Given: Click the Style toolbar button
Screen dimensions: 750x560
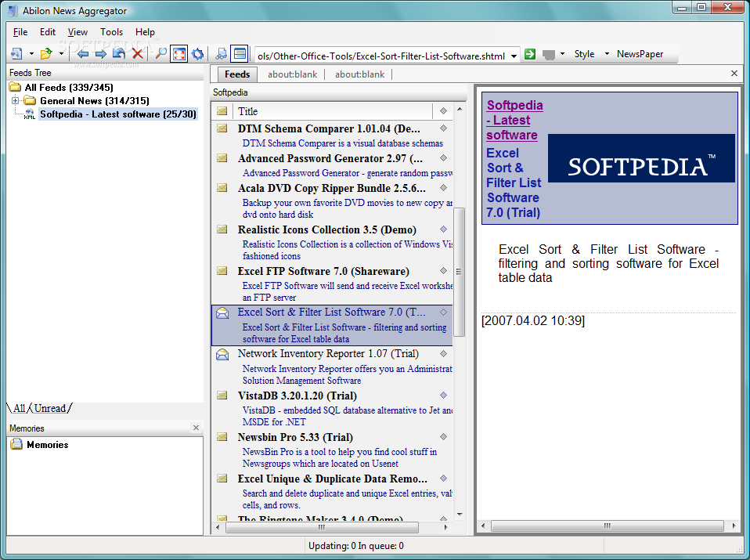Looking at the screenshot, I should (584, 54).
